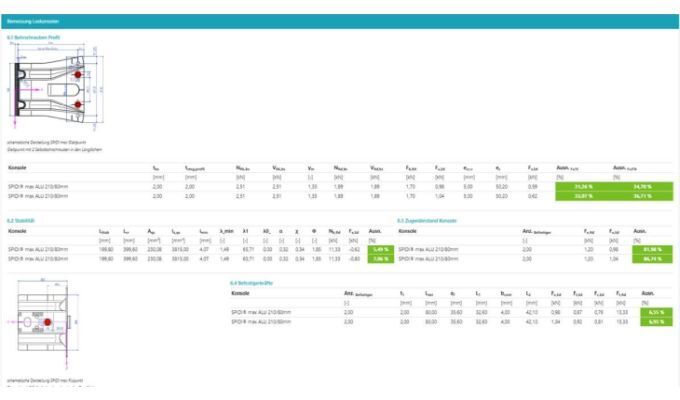Click the red marker in bottom diagram
This screenshot has height=400, width=680.
(47, 322)
